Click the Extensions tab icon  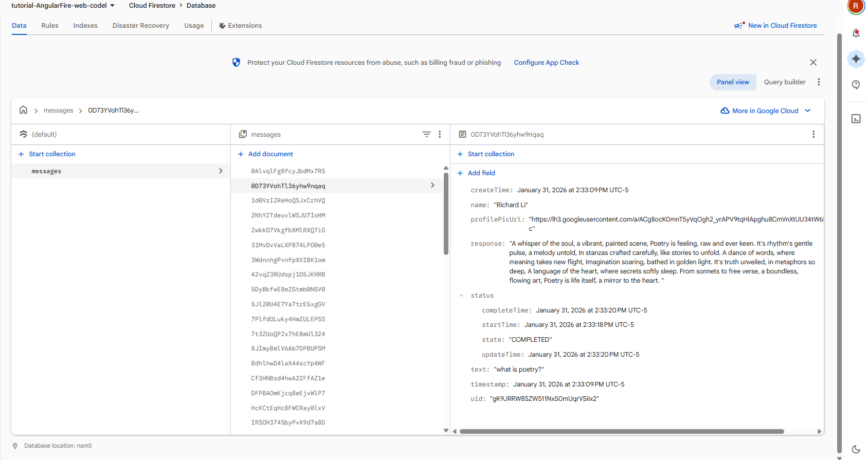tap(222, 26)
